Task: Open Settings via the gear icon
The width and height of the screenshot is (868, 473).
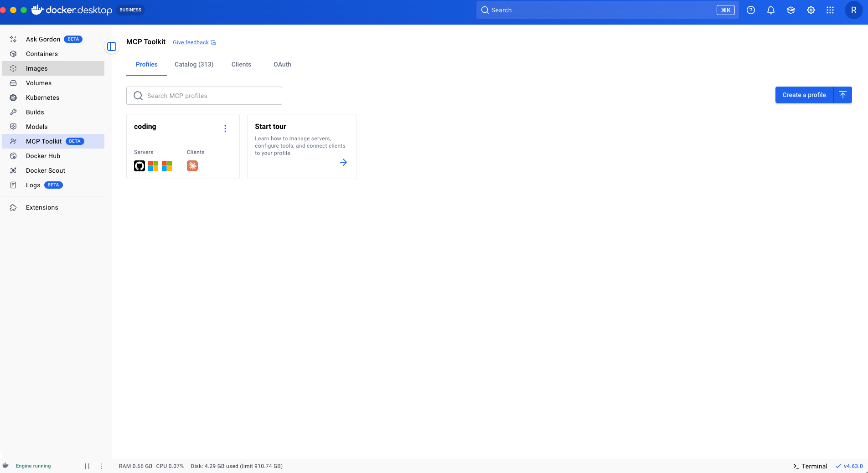Action: click(x=811, y=10)
